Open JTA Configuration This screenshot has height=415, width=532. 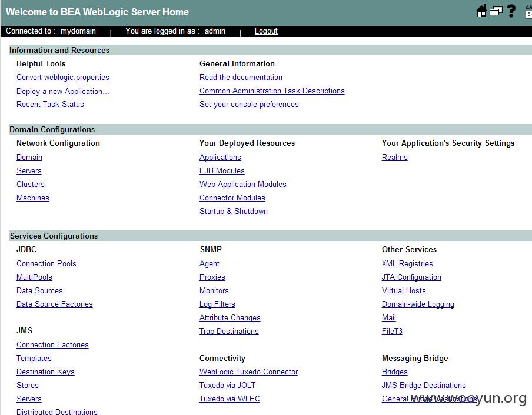coord(411,277)
